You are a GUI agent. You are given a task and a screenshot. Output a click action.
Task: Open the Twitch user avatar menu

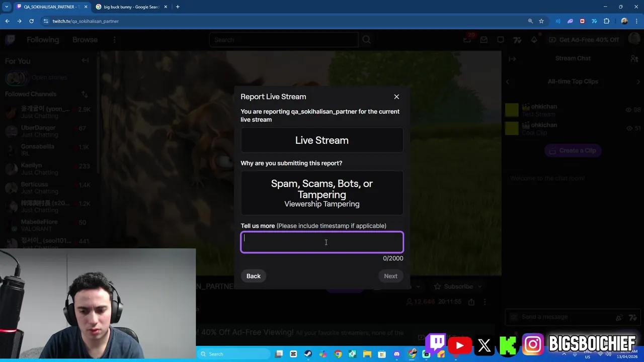634,39
